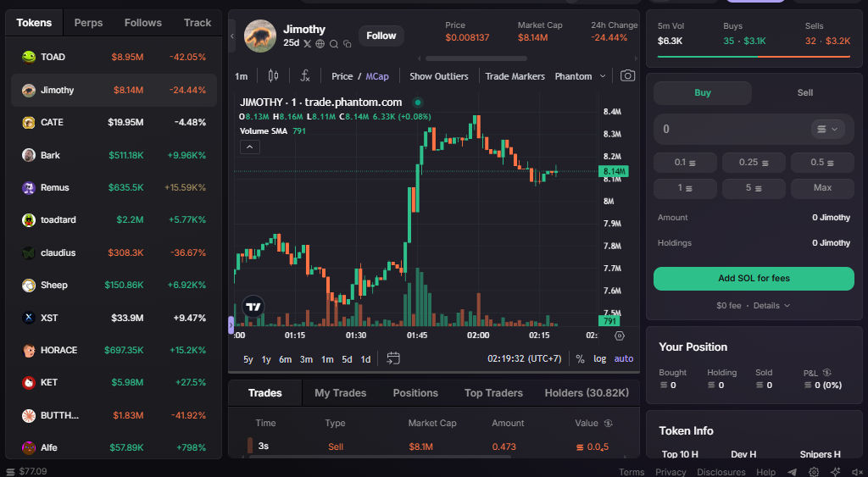
Task: Toggle the muted speaker icon in footer
Action: (857, 472)
